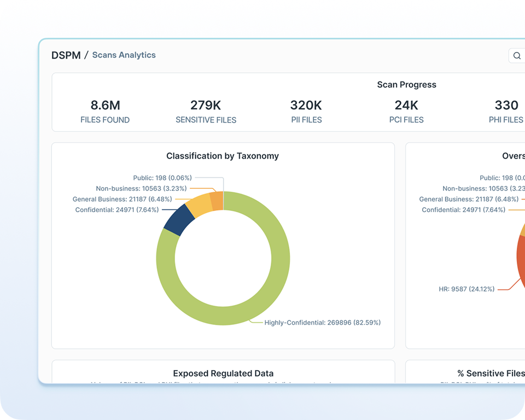
Task: Click the Exposed Regulated Data panel header
Action: click(x=223, y=374)
